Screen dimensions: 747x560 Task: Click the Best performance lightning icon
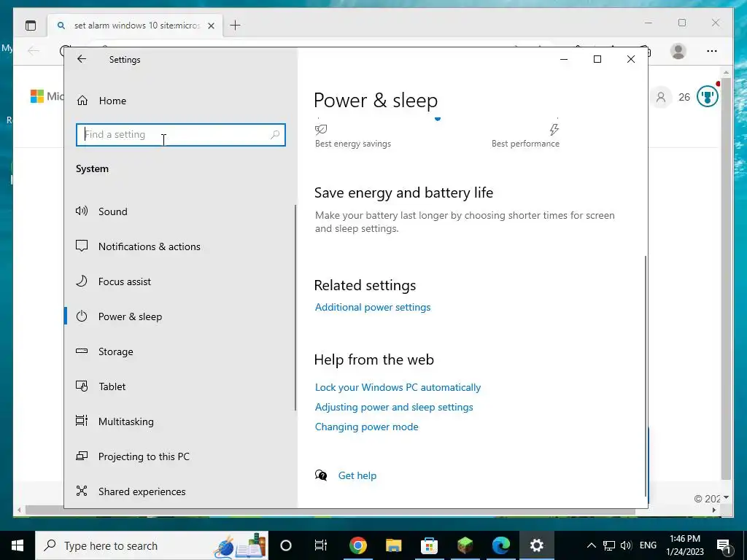(554, 129)
